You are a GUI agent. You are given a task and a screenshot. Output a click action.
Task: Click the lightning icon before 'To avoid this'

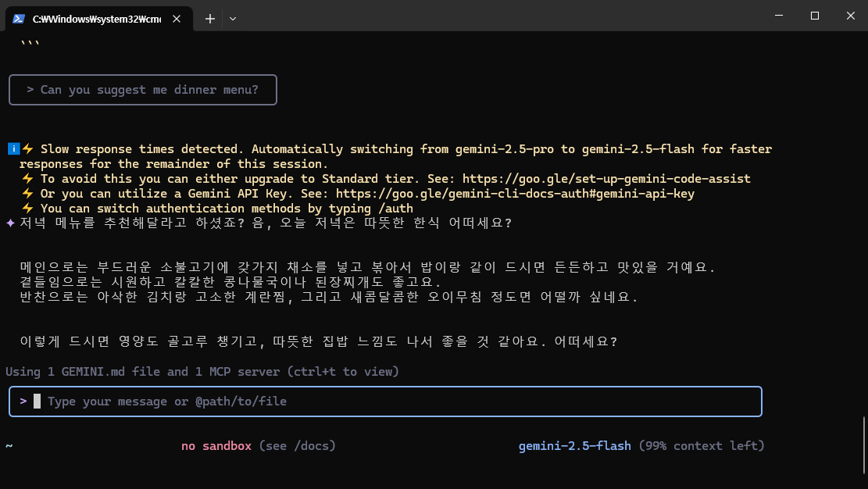tap(27, 179)
